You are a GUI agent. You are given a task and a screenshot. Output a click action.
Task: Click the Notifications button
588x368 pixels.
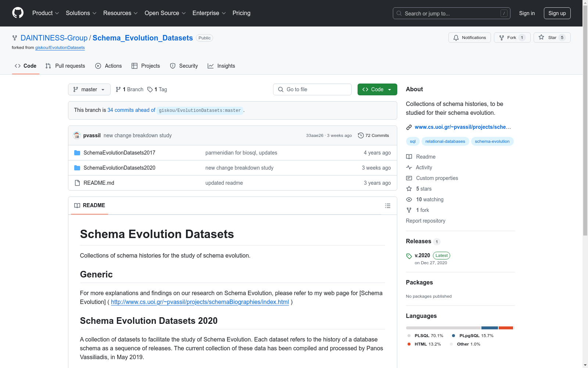pos(470,38)
